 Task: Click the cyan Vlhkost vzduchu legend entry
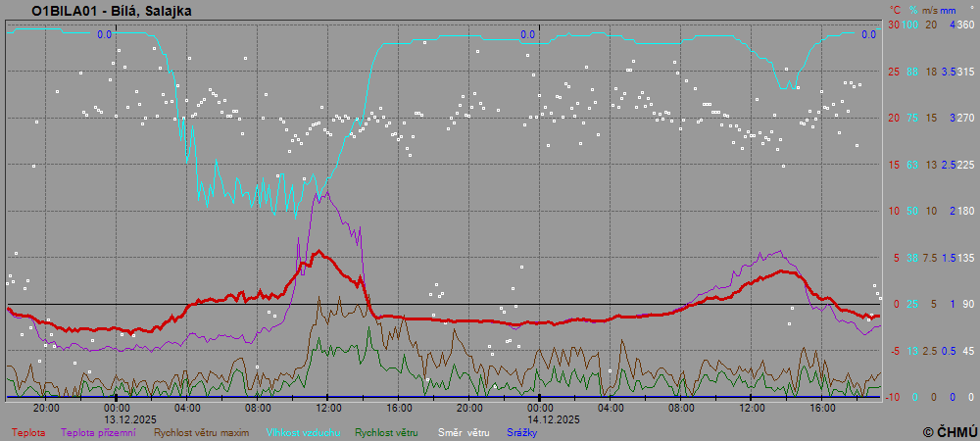(x=302, y=431)
